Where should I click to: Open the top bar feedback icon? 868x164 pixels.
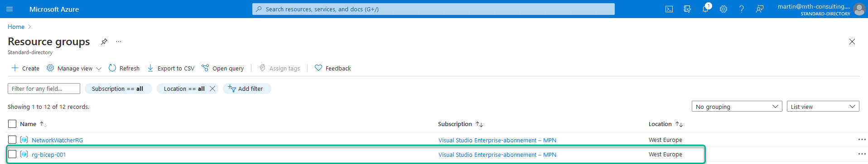(760, 9)
